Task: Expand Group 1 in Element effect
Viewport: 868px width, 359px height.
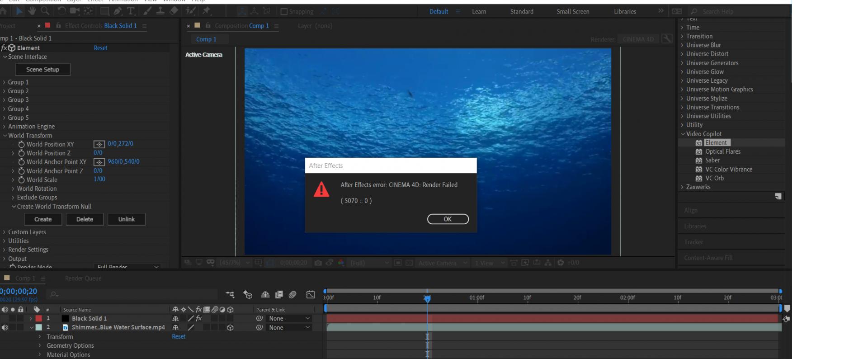Action: click(x=4, y=82)
